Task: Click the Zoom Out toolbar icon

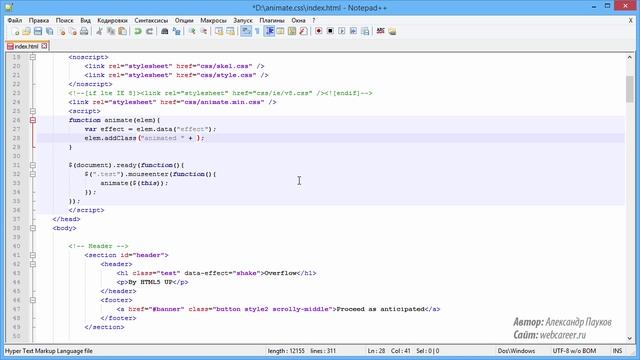Action: [203, 31]
